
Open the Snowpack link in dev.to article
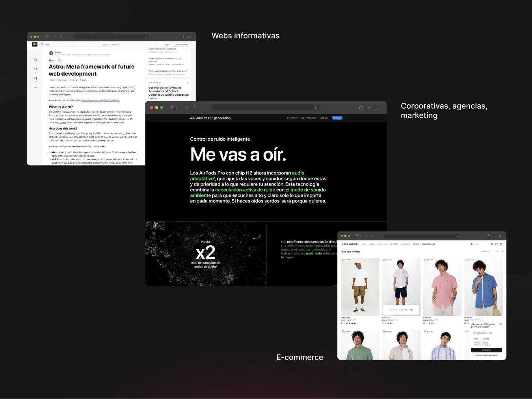[68, 91]
